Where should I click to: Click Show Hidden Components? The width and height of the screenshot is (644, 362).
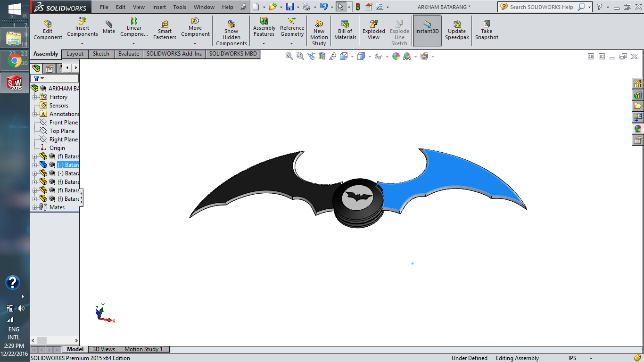click(x=231, y=33)
